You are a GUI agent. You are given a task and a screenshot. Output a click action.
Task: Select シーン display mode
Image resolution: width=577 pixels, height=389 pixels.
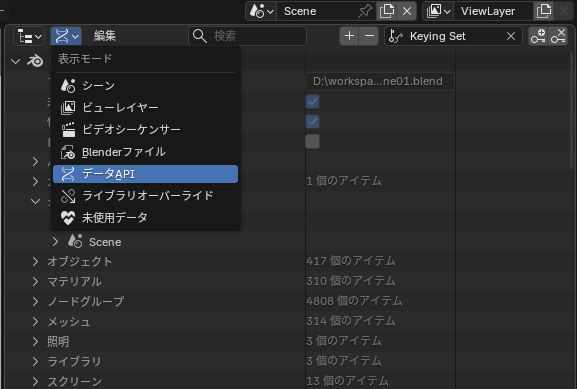coord(145,85)
